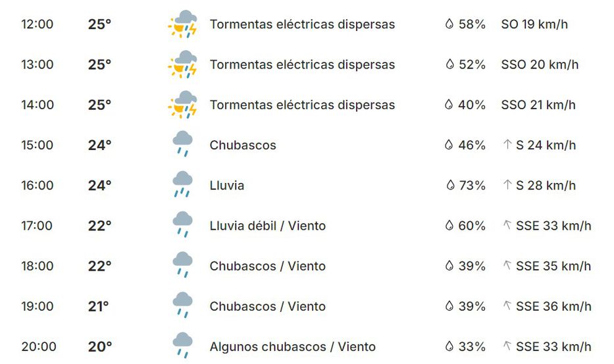The width and height of the screenshot is (614, 364).
Task: Click the thunderstorm icon at 14:00
Action: 182,105
